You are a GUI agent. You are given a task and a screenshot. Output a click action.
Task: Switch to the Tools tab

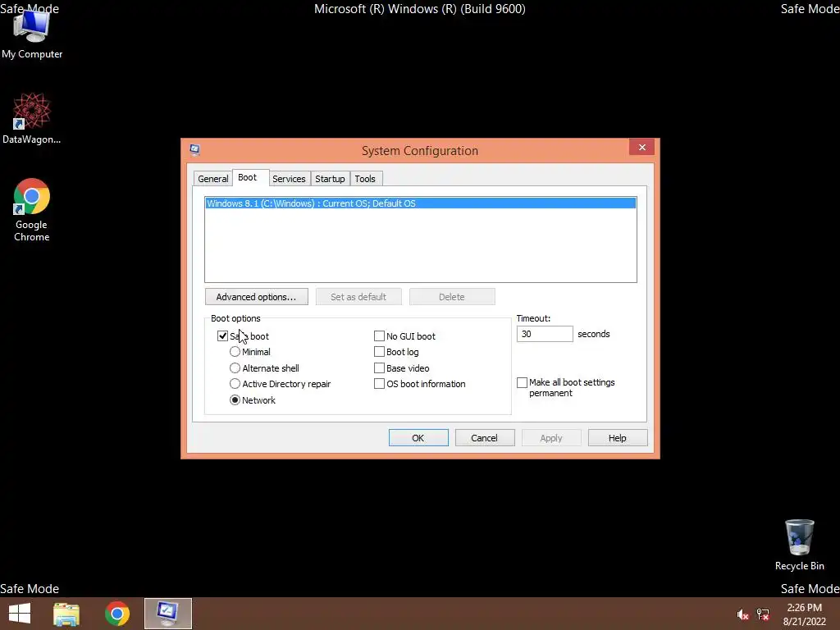(365, 178)
